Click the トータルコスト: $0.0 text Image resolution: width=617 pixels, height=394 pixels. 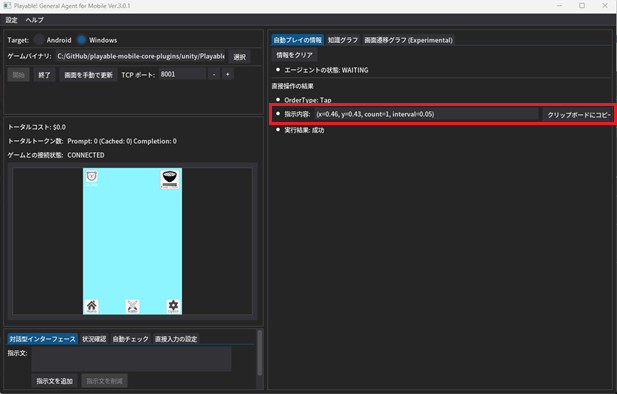click(x=37, y=127)
